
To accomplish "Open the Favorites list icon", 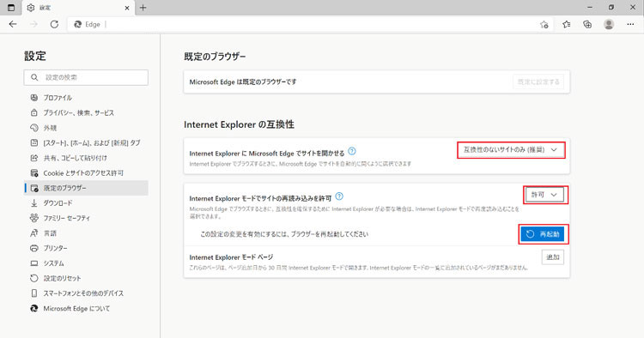I will coord(567,24).
